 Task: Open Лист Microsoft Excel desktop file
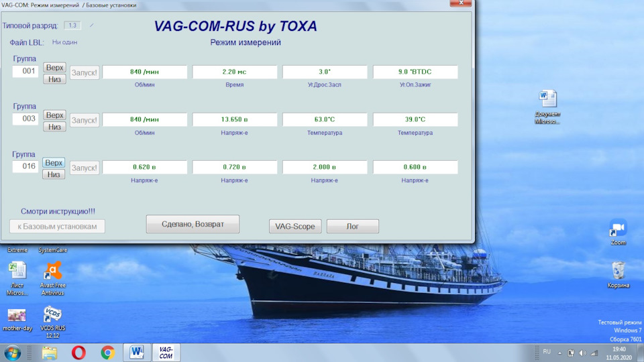coord(17,278)
